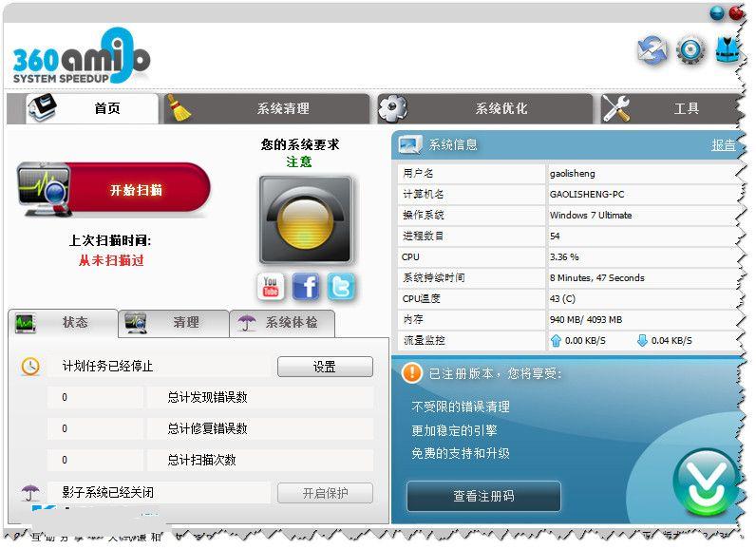Open the 报告 report link

point(723,144)
